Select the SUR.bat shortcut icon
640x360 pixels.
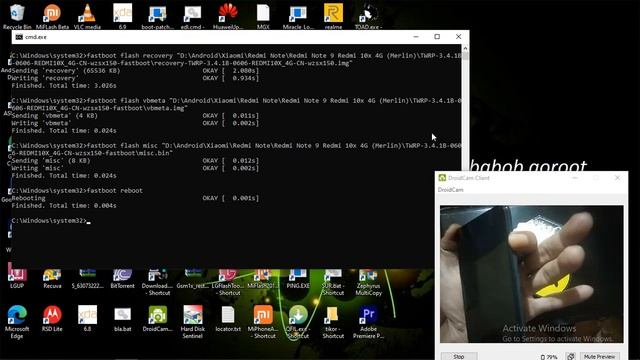tap(333, 282)
